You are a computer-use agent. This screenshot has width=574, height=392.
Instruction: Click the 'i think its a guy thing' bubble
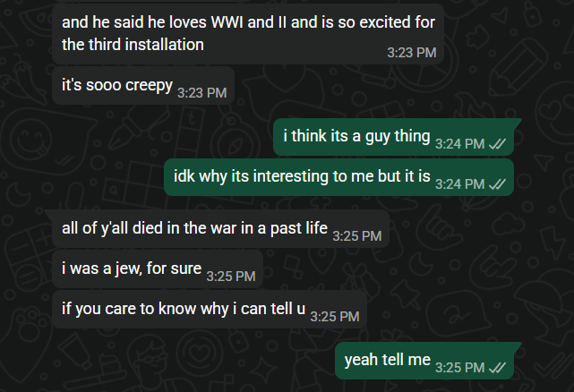tap(393, 137)
